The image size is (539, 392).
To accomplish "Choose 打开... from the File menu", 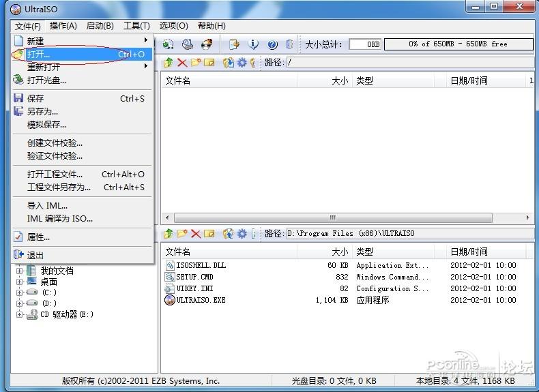I will pyautogui.click(x=39, y=55).
